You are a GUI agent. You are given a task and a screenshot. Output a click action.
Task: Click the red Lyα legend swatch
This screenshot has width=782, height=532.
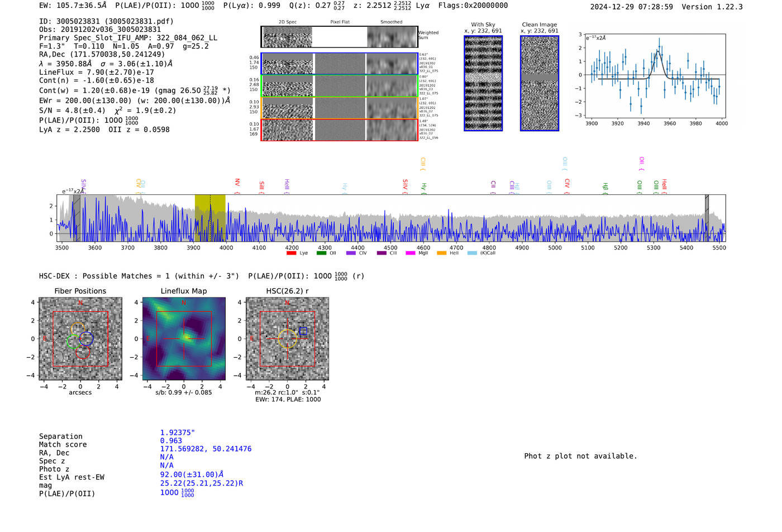[291, 253]
